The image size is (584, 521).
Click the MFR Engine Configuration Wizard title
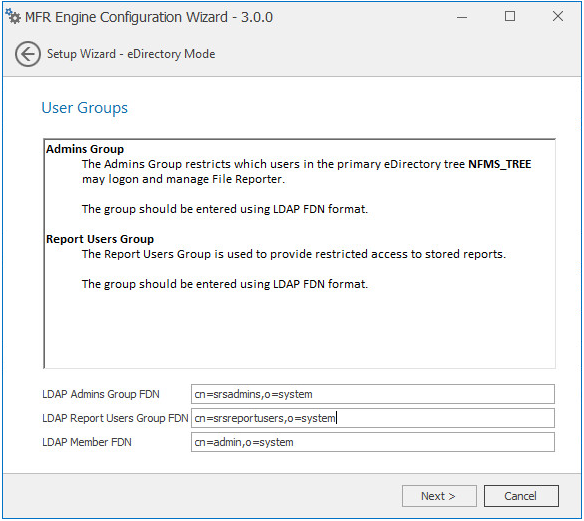tap(149, 17)
